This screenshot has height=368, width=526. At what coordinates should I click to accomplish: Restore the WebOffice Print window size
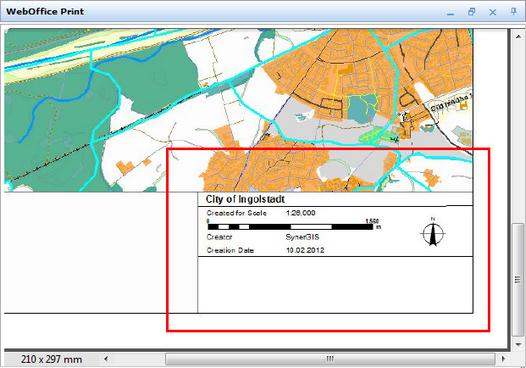click(471, 12)
